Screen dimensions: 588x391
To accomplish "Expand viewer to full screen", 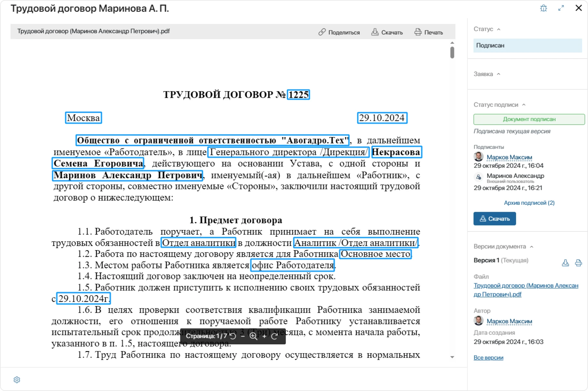I will [561, 8].
